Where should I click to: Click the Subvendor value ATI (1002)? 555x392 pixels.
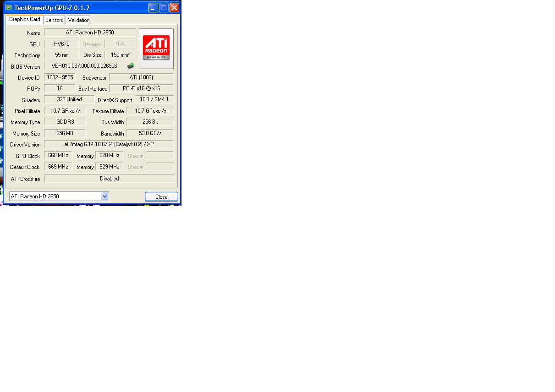click(x=141, y=77)
